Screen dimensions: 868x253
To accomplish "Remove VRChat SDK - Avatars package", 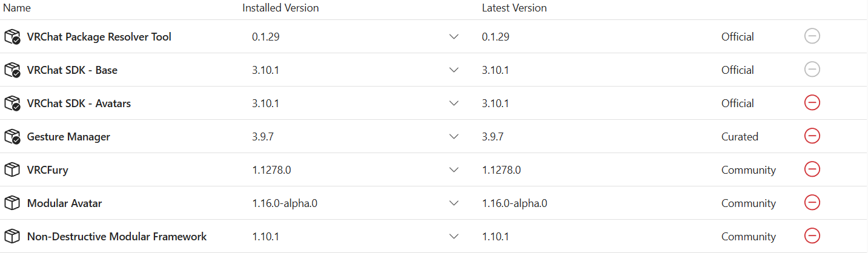I will (812, 103).
